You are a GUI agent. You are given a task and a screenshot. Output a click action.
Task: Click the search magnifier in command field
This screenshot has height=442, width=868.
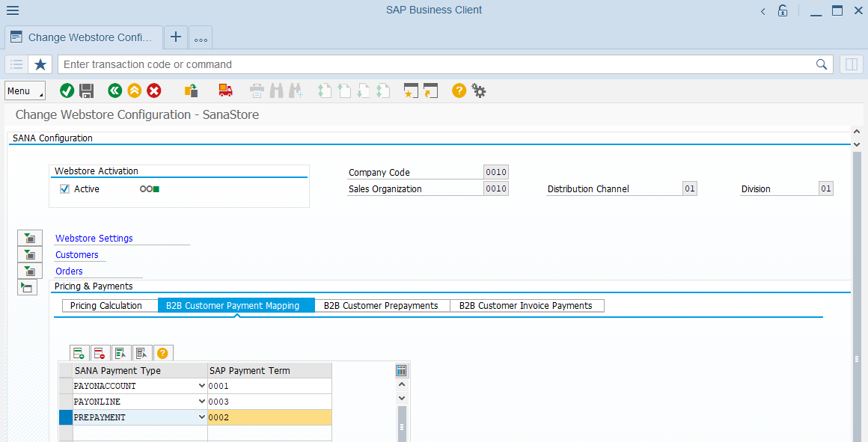[x=822, y=65]
